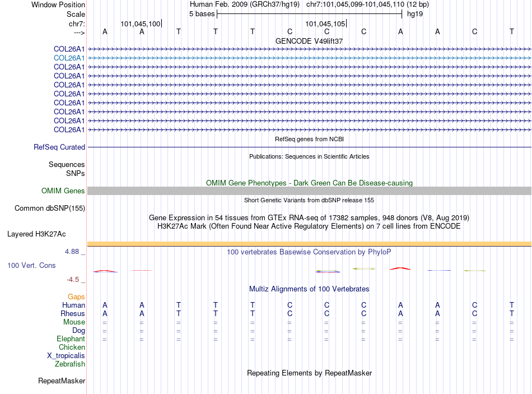Click the 'RefSeq genes from NCBI' title
The image size is (532, 394).
pyautogui.click(x=309, y=139)
